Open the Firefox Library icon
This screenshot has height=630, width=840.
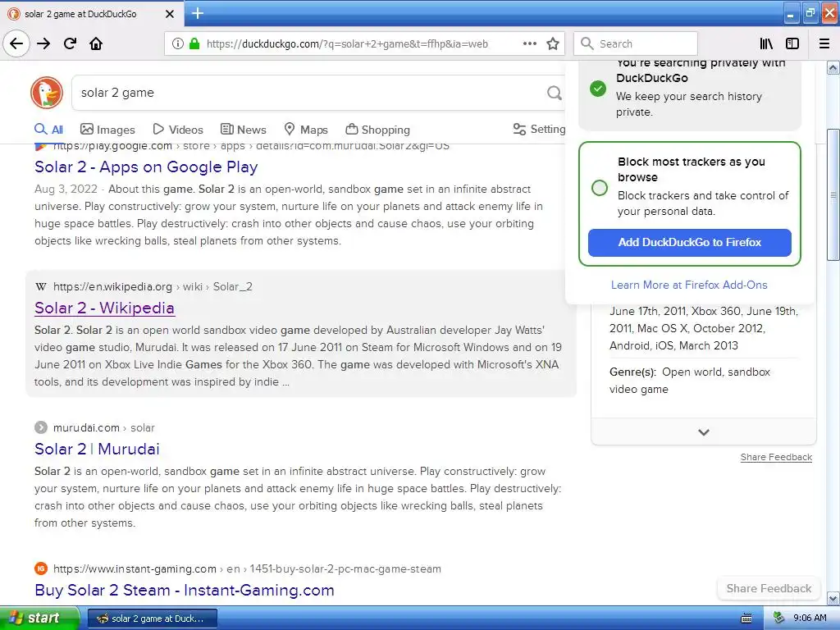pos(766,43)
